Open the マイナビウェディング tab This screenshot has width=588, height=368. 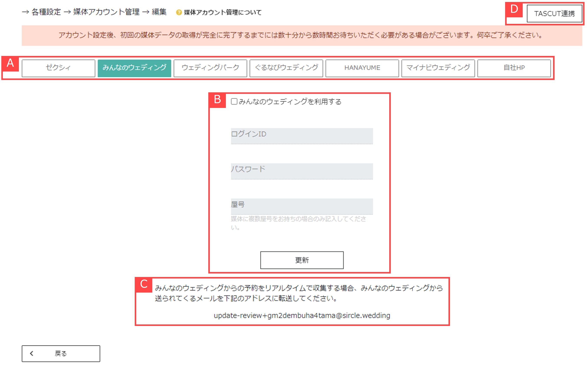438,68
